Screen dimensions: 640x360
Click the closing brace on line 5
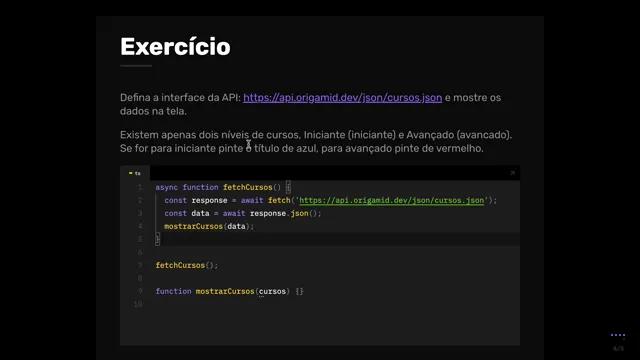[158, 239]
